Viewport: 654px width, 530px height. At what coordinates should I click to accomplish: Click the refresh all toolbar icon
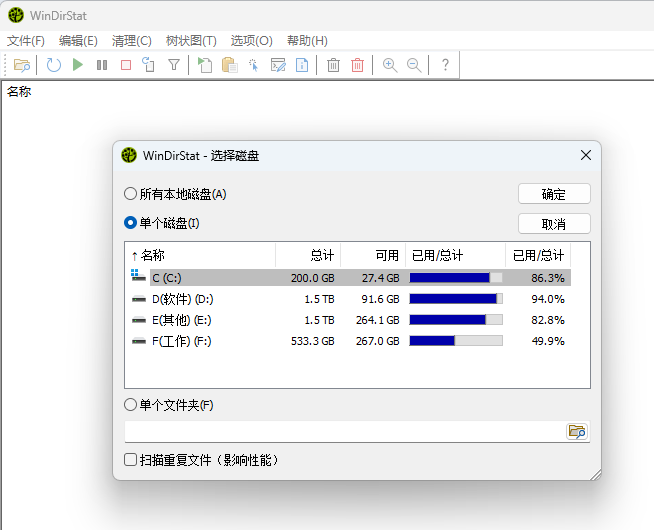click(53, 65)
